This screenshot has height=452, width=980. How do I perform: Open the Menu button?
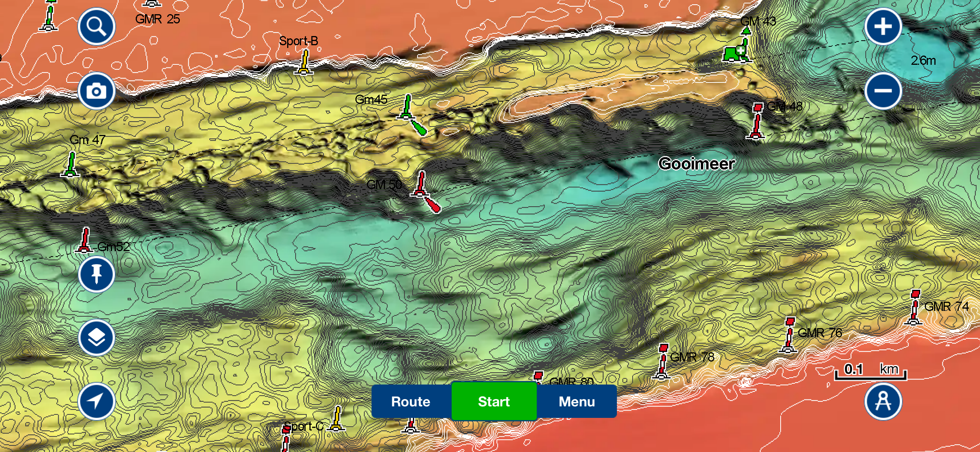point(577,401)
